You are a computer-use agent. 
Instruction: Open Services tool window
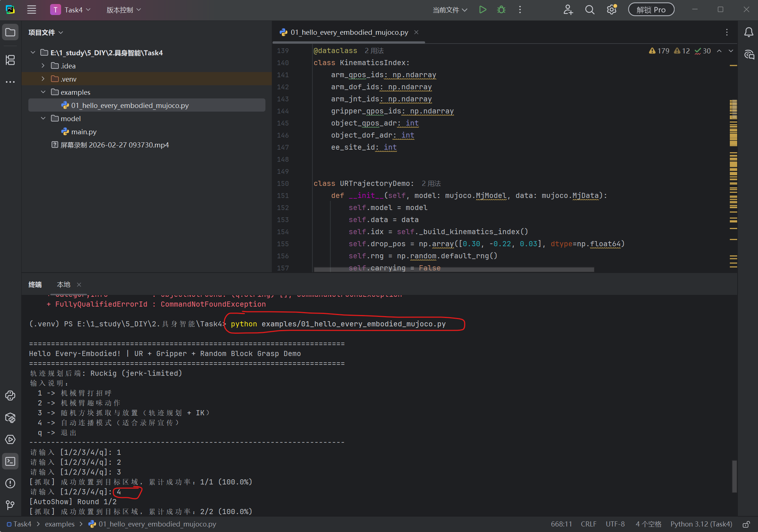10,439
